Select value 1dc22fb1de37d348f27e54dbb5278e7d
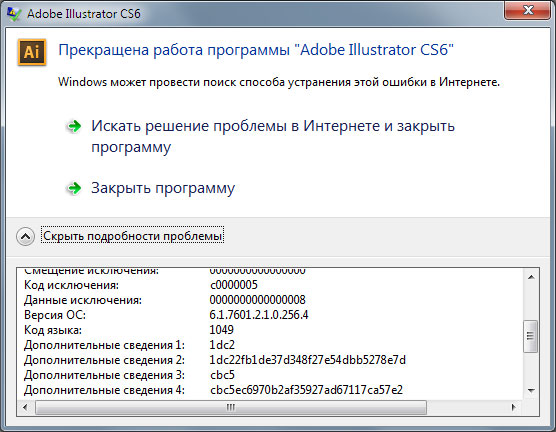 pos(307,360)
